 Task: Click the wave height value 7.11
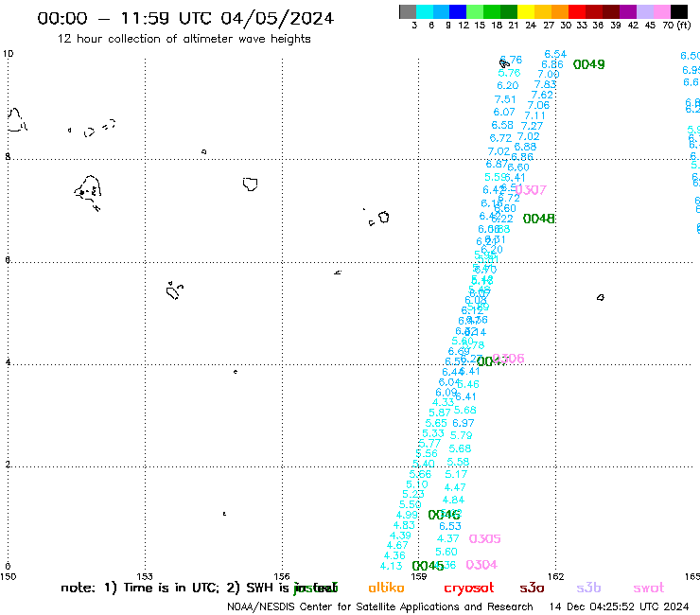(534, 115)
